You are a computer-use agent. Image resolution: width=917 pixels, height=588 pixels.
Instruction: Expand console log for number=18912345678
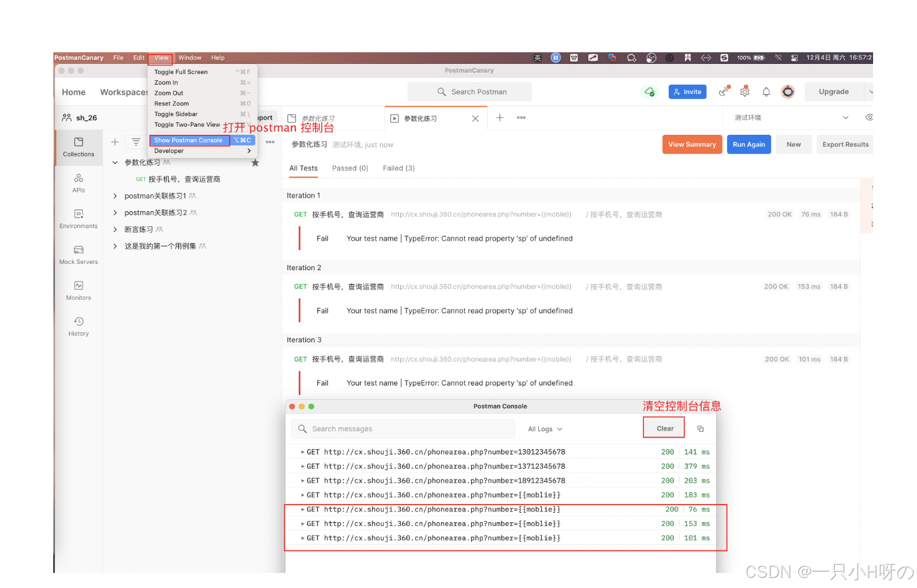pyautogui.click(x=303, y=481)
